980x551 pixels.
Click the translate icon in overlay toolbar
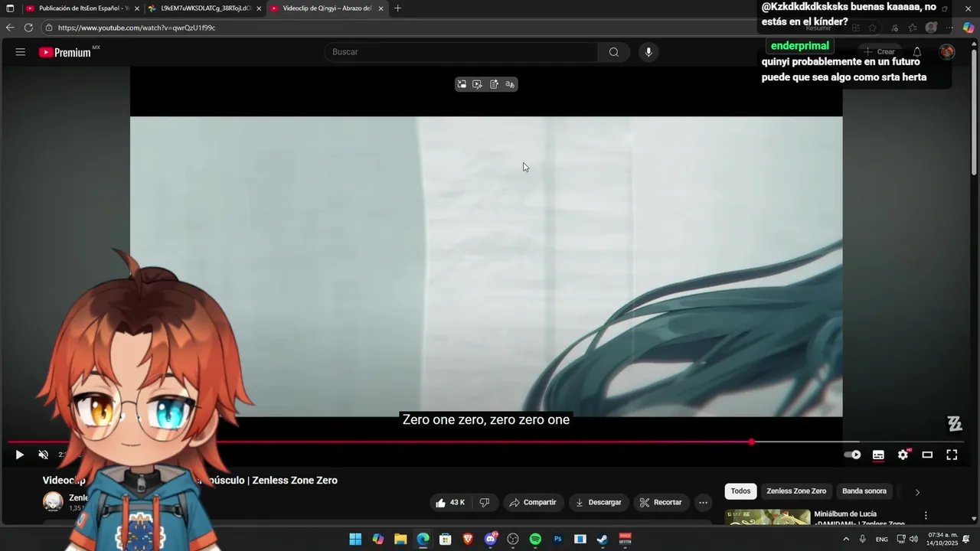(x=510, y=84)
